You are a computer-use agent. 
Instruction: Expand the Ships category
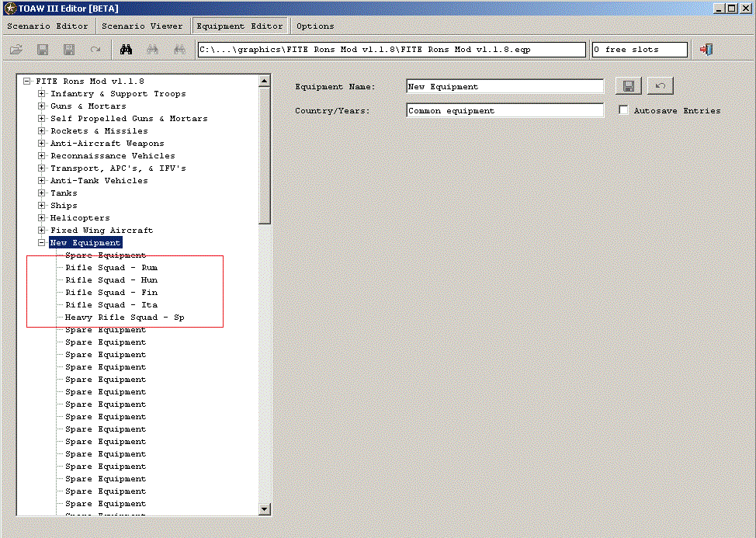[42, 206]
